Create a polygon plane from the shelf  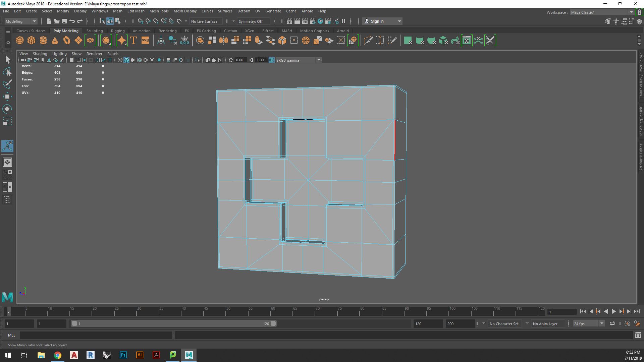tap(78, 41)
